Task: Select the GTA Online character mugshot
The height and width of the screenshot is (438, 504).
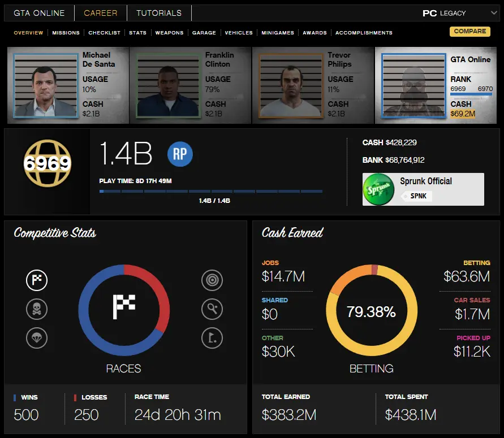Action: [x=414, y=85]
